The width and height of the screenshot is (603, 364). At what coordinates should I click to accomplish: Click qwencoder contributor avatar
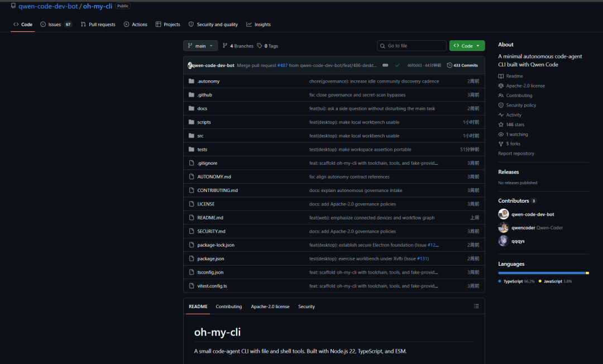coord(504,228)
